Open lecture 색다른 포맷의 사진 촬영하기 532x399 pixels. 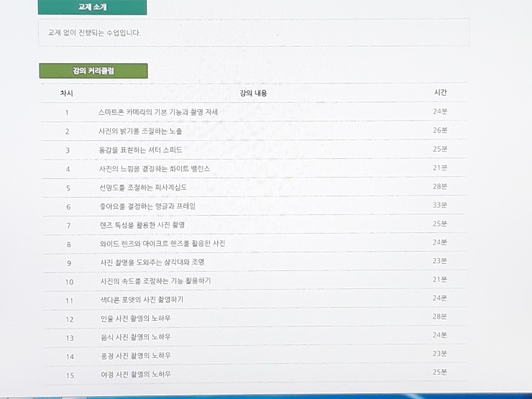(x=142, y=300)
